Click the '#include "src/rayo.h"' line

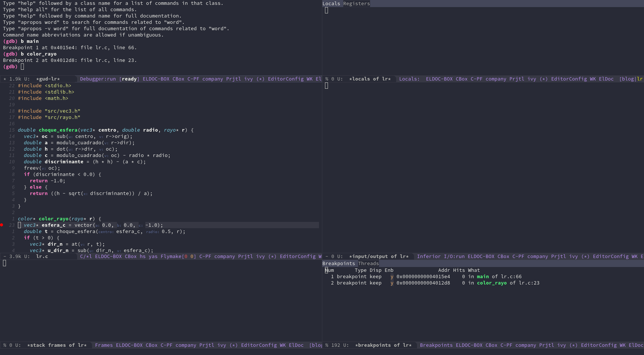coord(49,117)
